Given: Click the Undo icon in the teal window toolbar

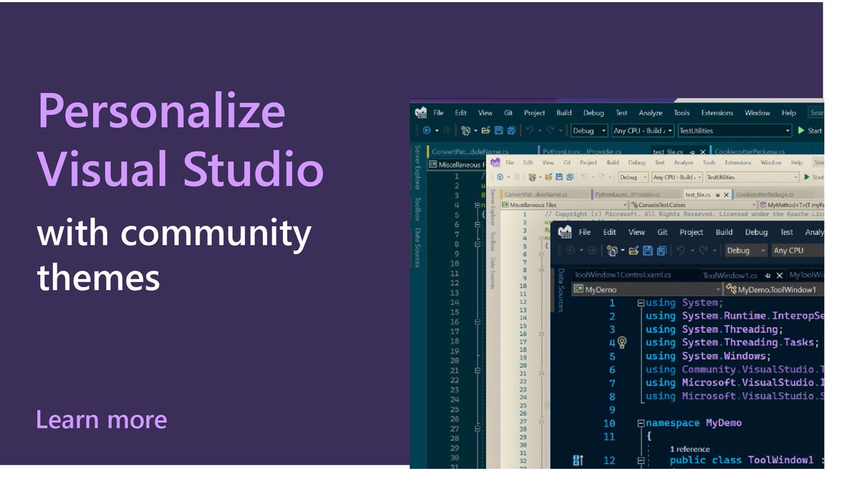Looking at the screenshot, I should (531, 131).
